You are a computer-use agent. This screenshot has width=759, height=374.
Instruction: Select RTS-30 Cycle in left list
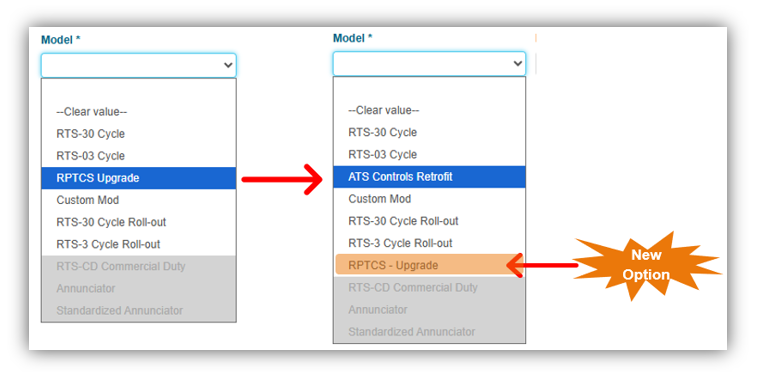tap(138, 134)
